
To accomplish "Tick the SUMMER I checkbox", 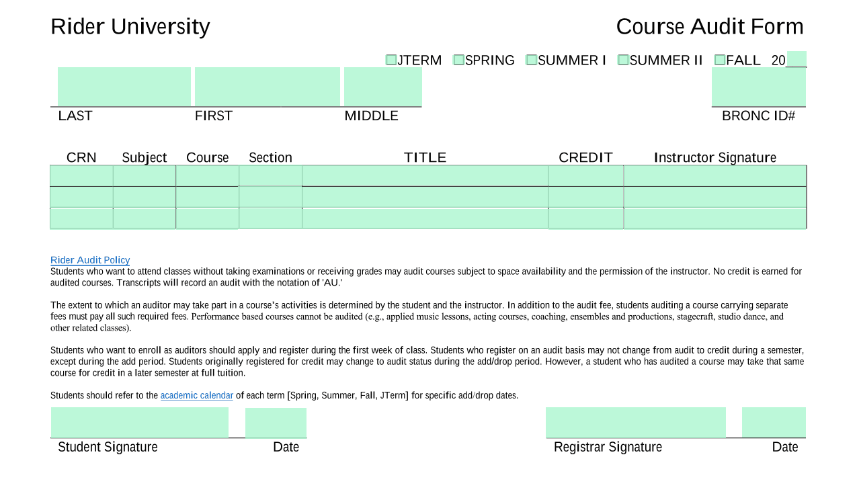I will click(x=532, y=60).
